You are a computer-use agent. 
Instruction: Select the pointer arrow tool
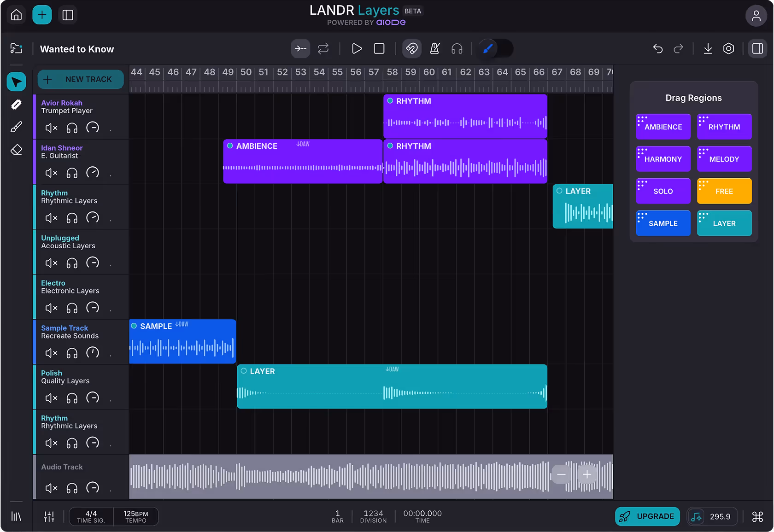coord(16,82)
